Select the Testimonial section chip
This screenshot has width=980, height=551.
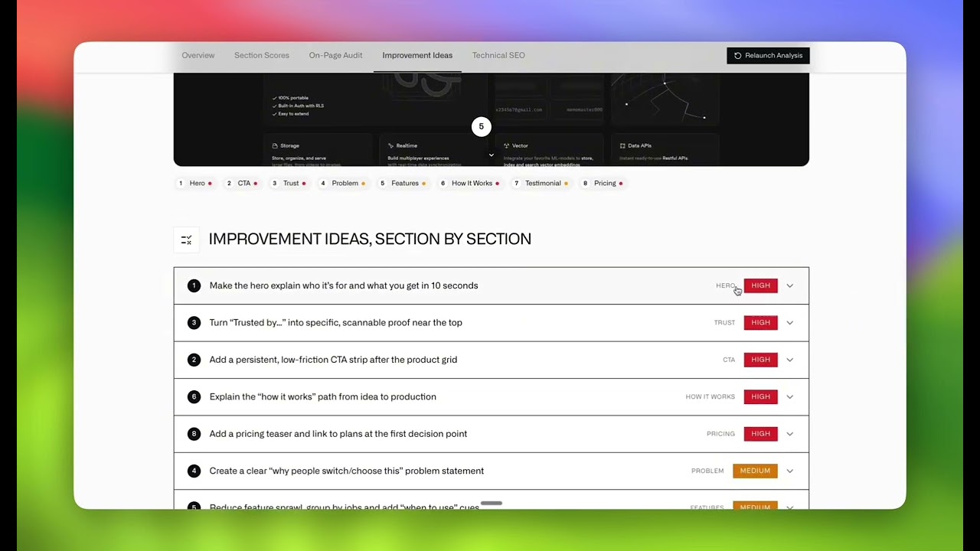(x=541, y=183)
